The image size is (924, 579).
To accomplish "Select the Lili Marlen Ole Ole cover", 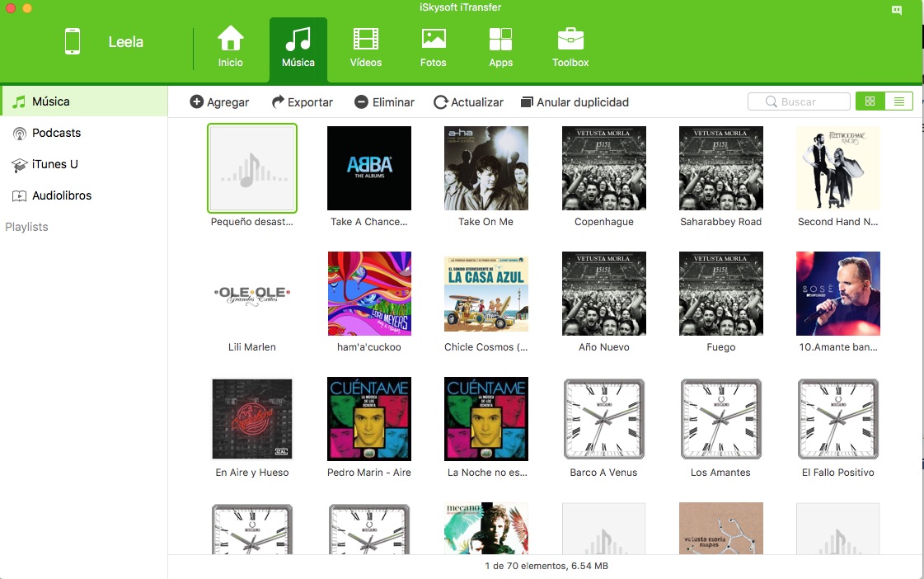I will click(x=252, y=294).
